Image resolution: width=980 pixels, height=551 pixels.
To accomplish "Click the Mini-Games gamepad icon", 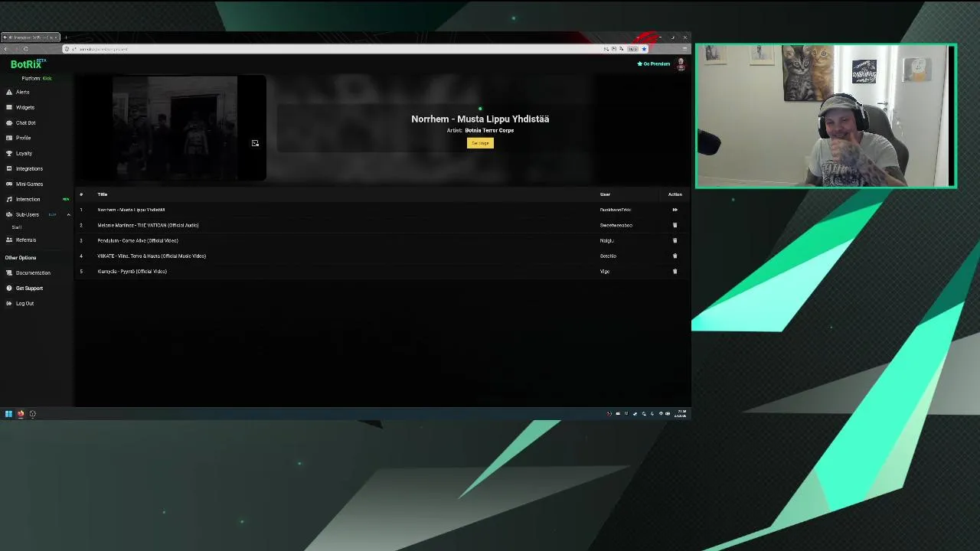I will click(9, 184).
